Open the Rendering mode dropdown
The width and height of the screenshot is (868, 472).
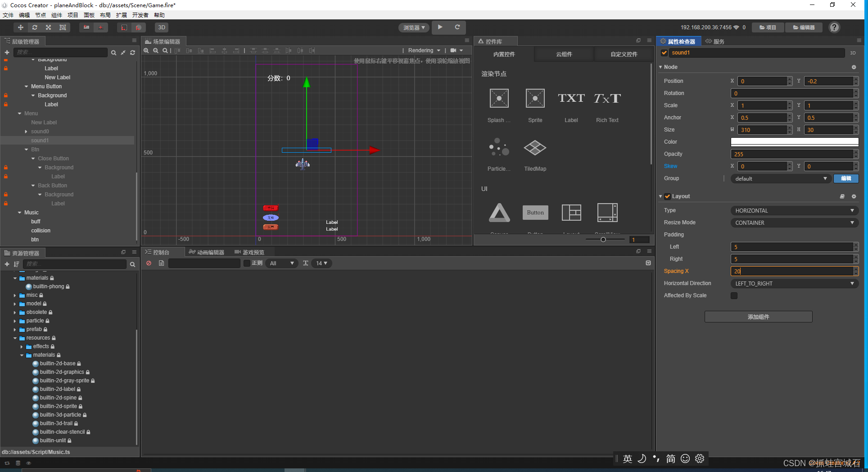click(x=424, y=50)
